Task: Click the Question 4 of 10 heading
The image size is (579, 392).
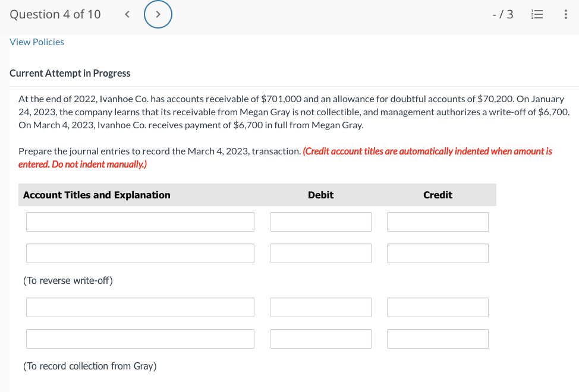Action: point(55,14)
